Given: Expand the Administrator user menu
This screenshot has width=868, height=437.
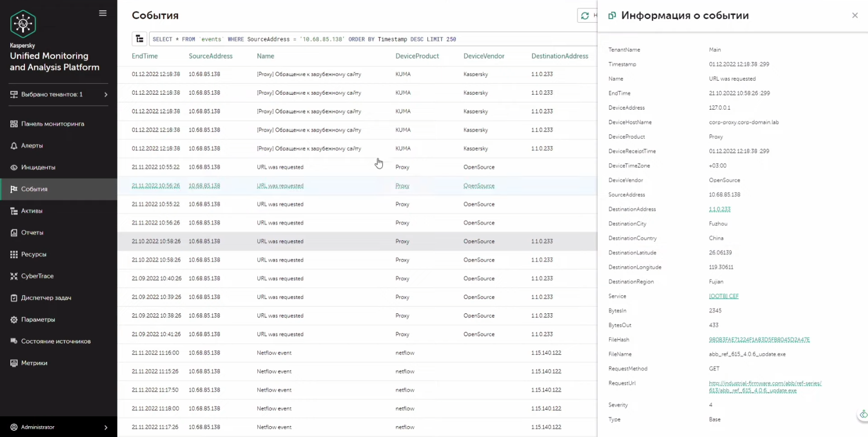Looking at the screenshot, I should click(59, 427).
